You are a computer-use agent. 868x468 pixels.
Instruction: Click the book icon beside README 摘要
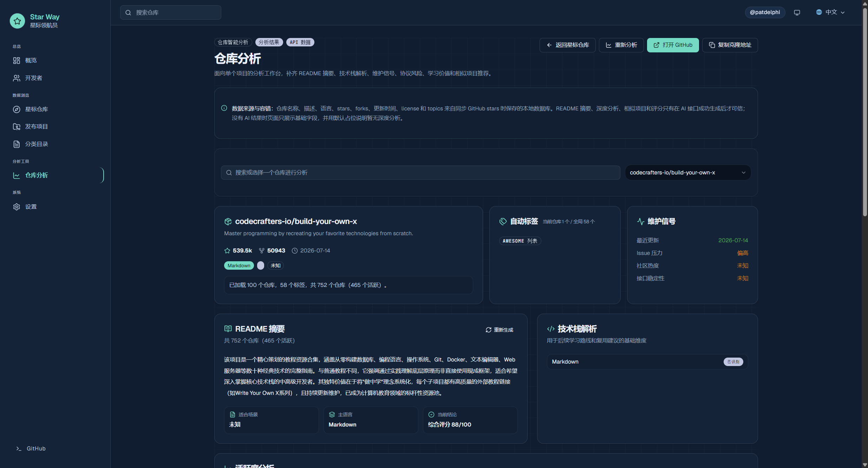pos(228,329)
